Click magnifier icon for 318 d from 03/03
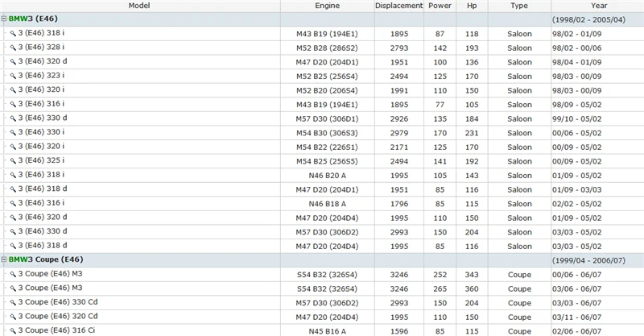644x336 pixels. pyautogui.click(x=13, y=247)
